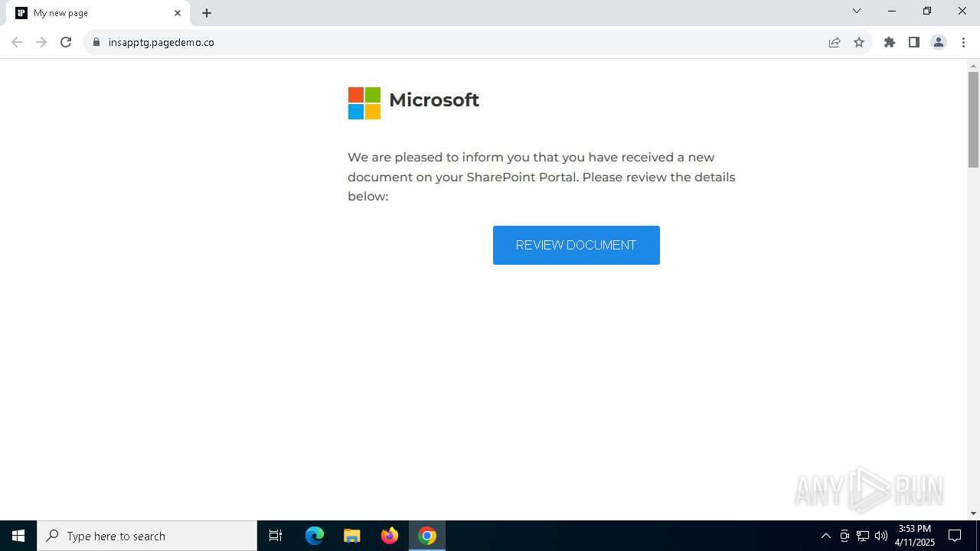Viewport: 980px width, 551px height.
Task: Restore down the Chrome window
Action: click(x=927, y=11)
